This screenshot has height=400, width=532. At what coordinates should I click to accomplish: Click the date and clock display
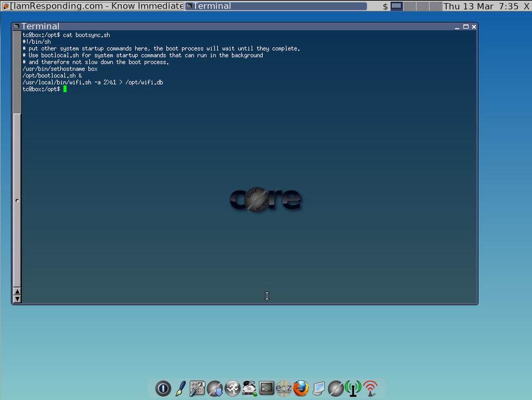pos(481,6)
